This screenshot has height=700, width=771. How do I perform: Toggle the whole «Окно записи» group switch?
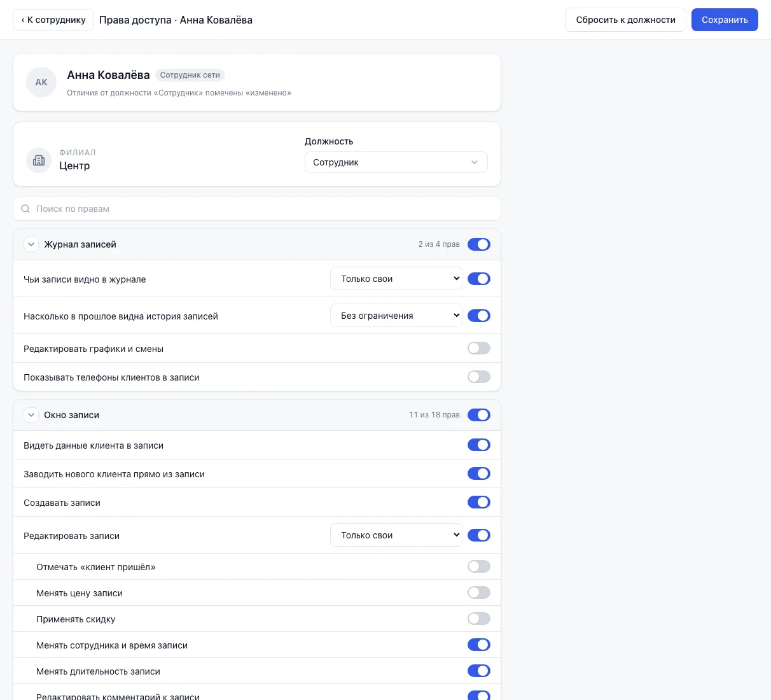[479, 415]
